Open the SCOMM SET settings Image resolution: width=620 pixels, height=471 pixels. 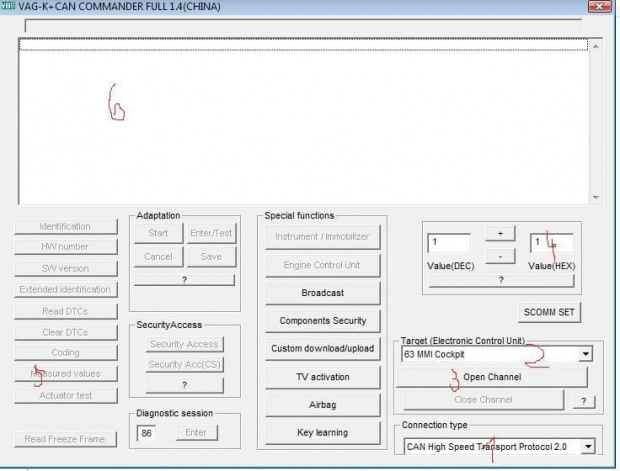pyautogui.click(x=549, y=312)
